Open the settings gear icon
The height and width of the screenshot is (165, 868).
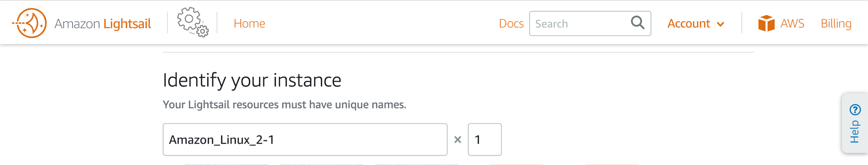tap(193, 22)
